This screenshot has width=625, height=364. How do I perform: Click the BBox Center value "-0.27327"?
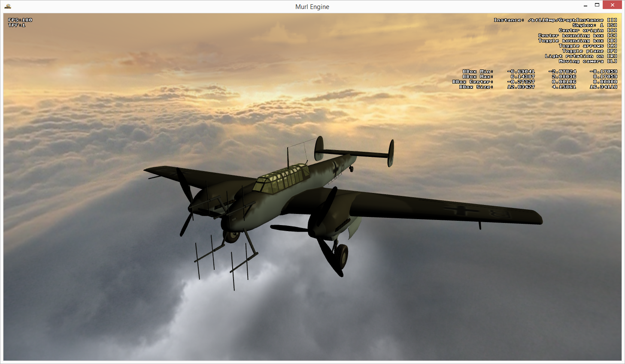click(x=521, y=82)
